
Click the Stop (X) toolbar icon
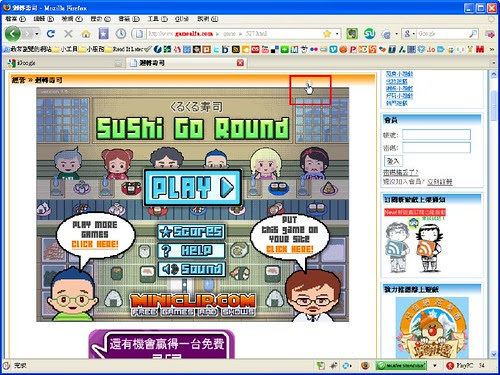68,34
